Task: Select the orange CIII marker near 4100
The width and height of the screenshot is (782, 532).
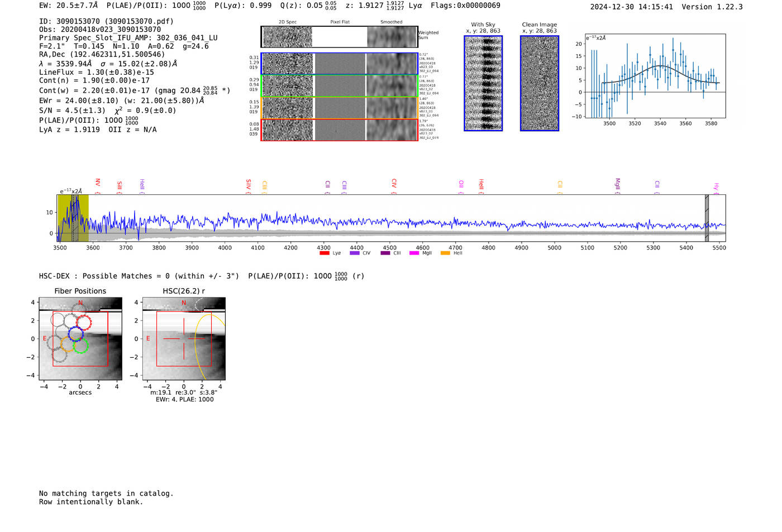Action: [265, 187]
